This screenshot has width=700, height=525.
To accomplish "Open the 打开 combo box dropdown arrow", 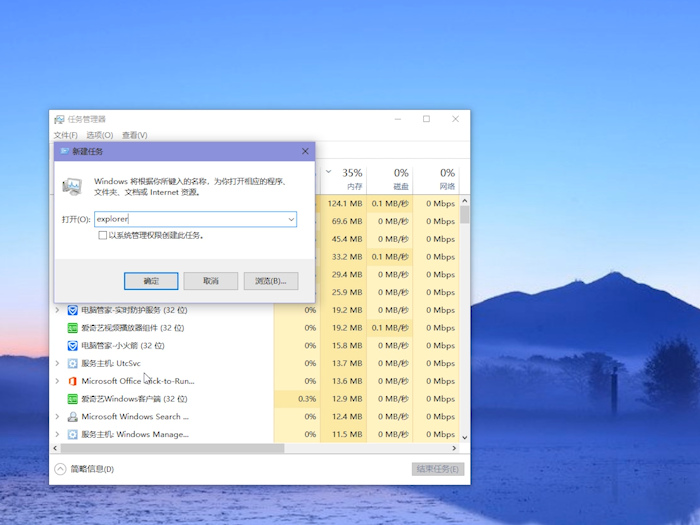I will tap(291, 218).
